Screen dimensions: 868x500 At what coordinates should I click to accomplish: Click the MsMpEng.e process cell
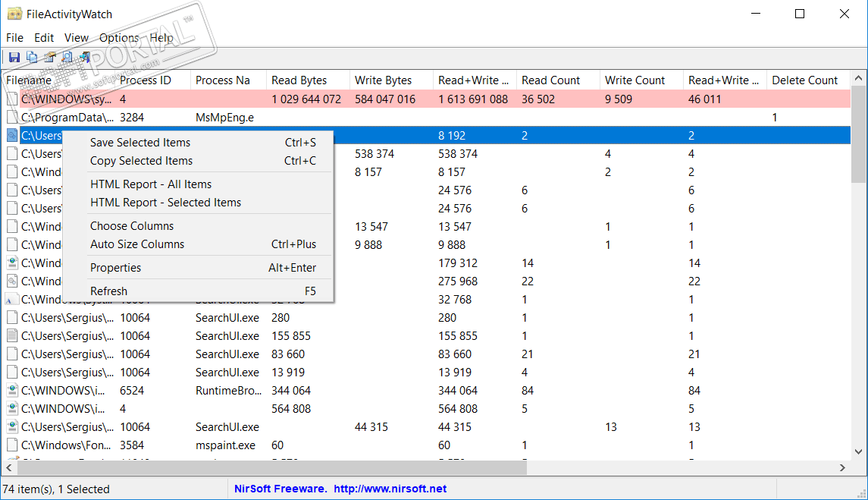[224, 118]
